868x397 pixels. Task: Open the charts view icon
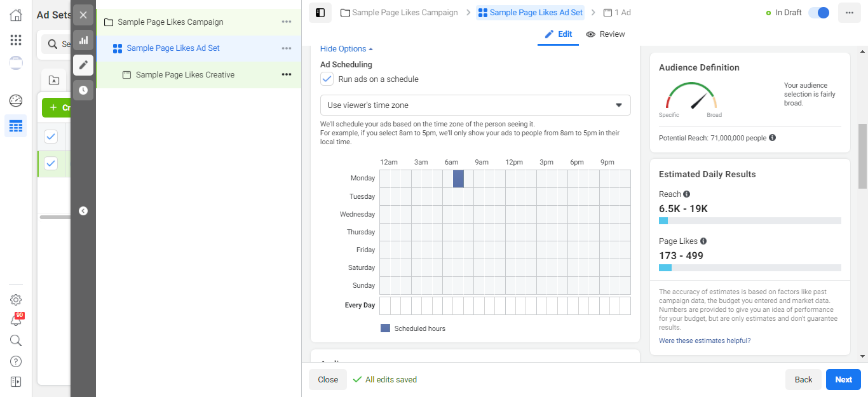pos(83,40)
